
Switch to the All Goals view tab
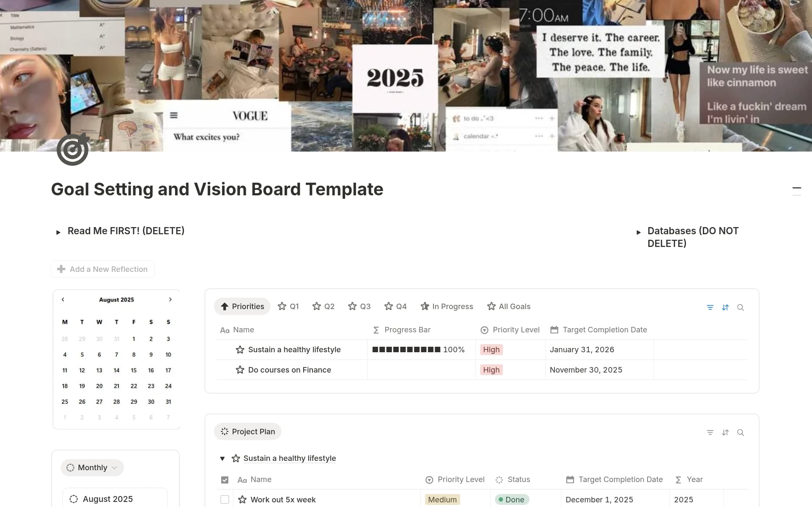(x=509, y=306)
